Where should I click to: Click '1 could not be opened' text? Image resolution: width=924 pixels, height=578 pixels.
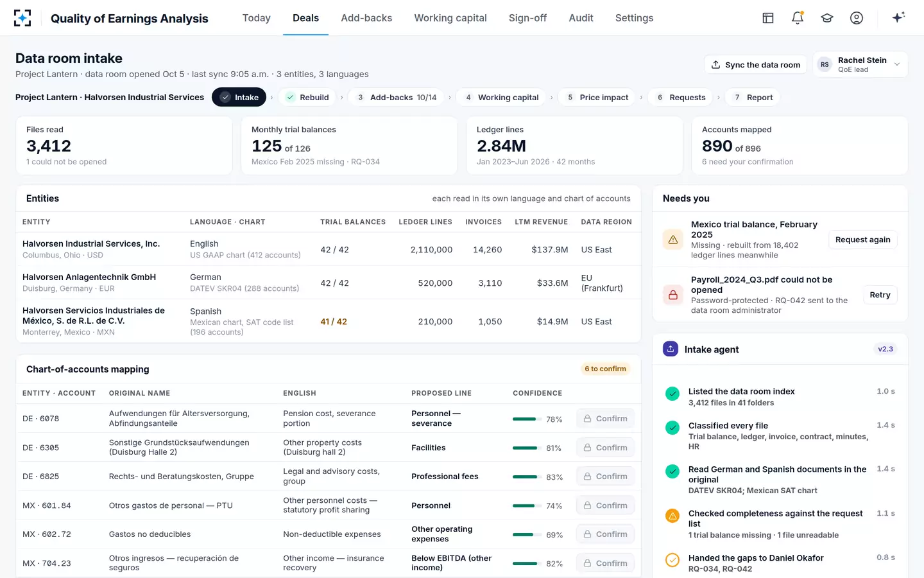[67, 162]
